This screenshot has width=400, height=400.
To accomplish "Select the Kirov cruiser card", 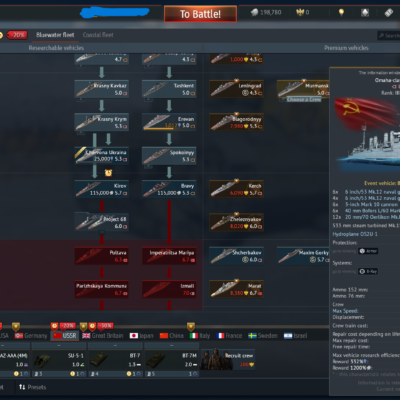I will 102,189.
